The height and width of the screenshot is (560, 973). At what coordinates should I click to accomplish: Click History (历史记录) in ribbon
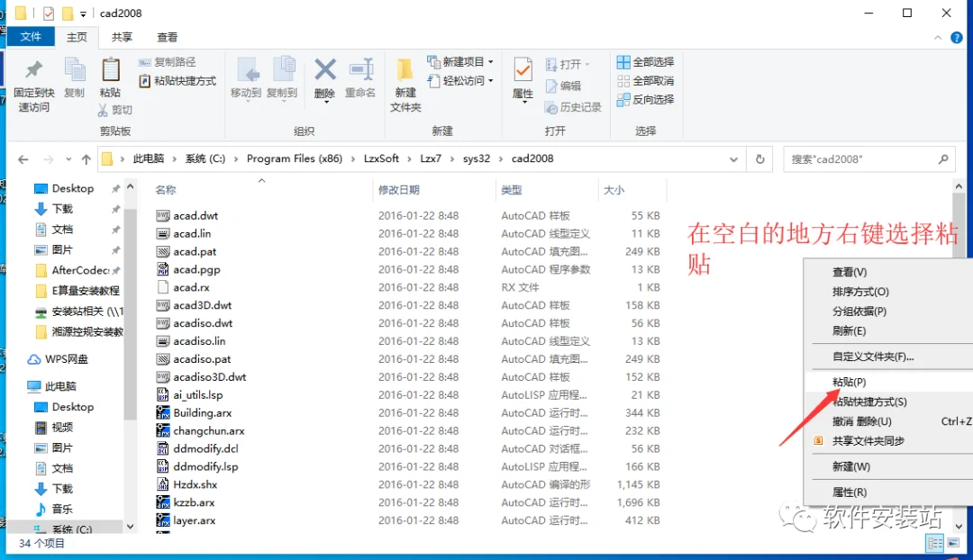click(x=573, y=107)
